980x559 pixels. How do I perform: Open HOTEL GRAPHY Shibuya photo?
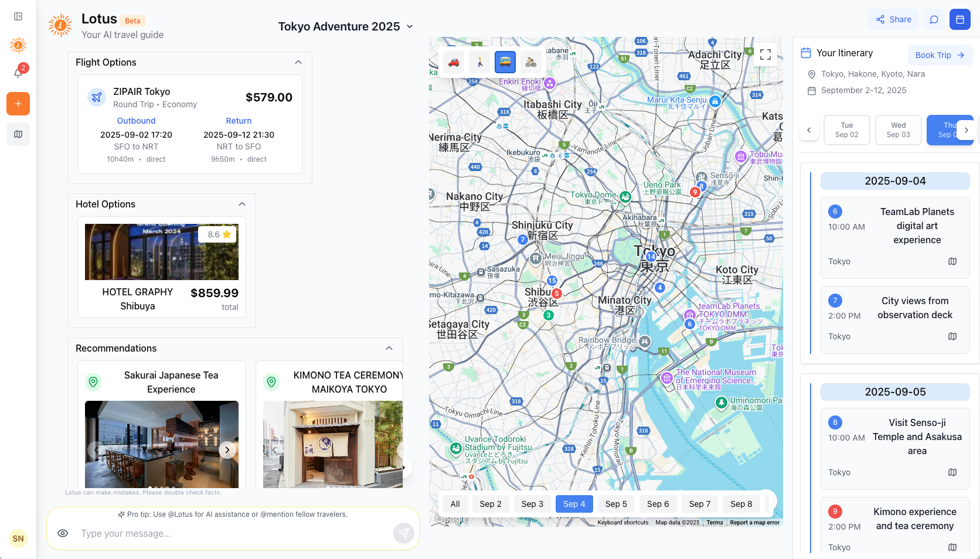pos(162,252)
